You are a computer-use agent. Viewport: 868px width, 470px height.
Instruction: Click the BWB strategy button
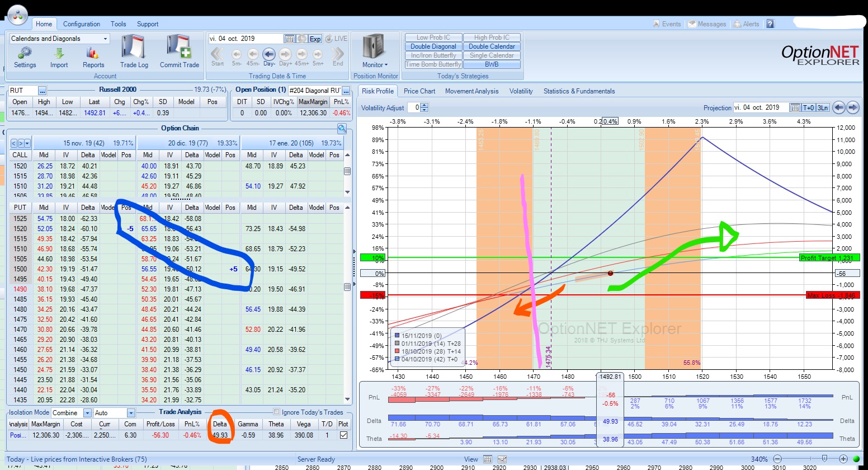(x=492, y=64)
